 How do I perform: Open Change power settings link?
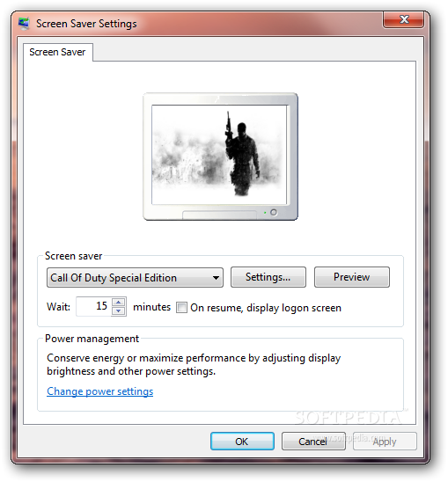[100, 391]
